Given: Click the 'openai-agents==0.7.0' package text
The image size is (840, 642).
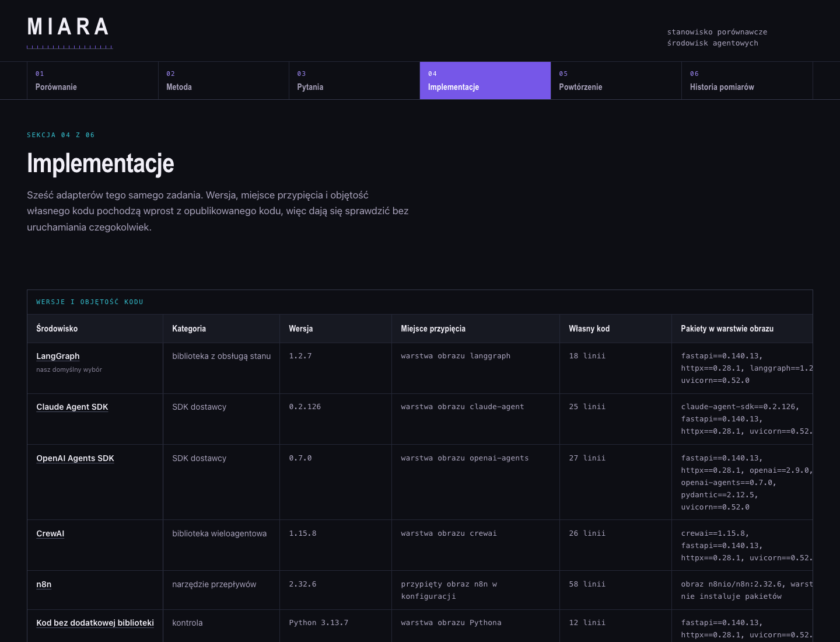Looking at the screenshot, I should pyautogui.click(x=726, y=483).
